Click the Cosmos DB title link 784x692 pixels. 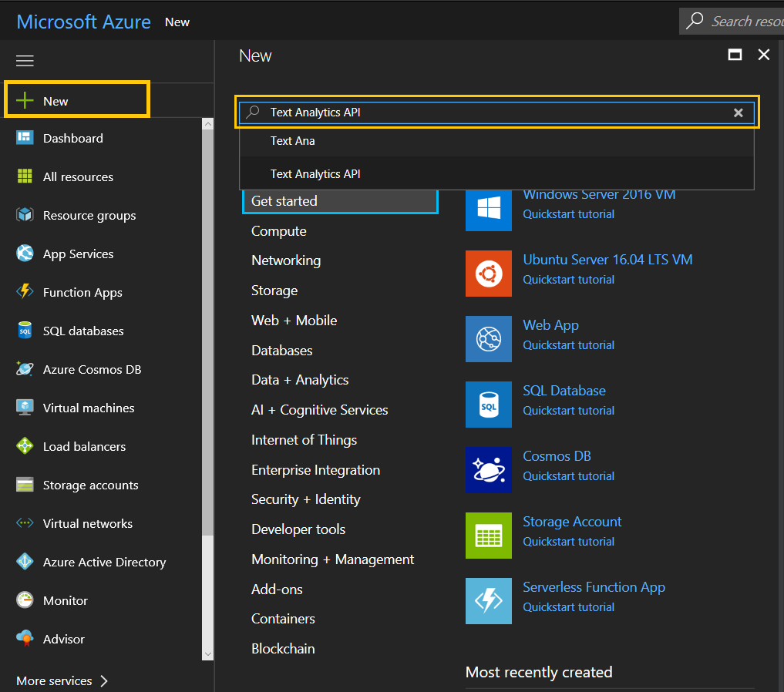tap(557, 456)
